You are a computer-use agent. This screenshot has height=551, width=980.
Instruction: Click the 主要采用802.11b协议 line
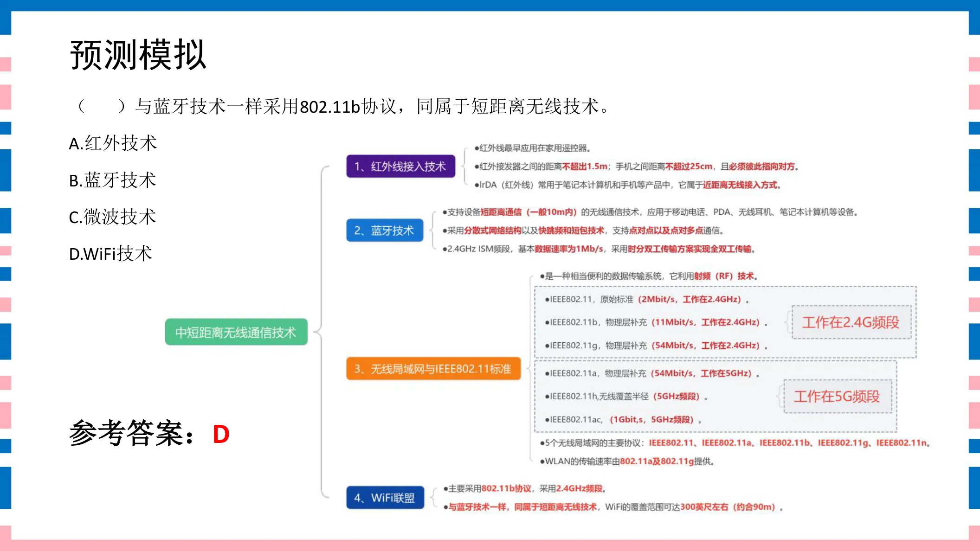(x=525, y=488)
